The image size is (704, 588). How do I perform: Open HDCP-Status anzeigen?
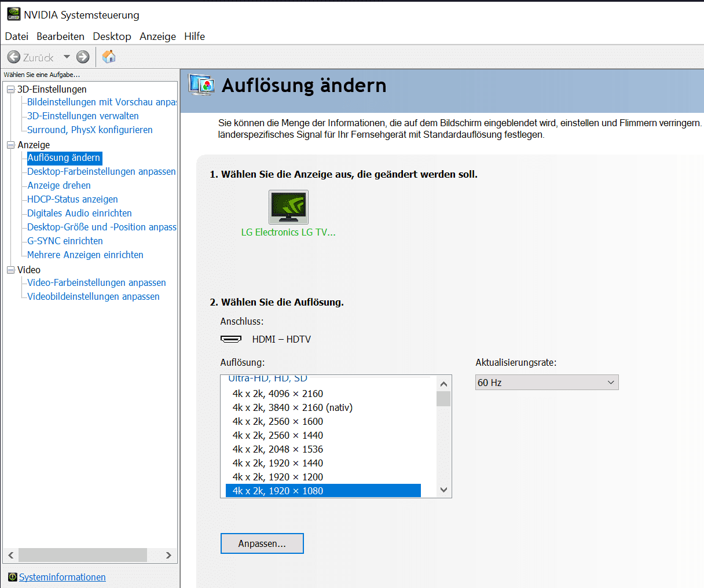[72, 199]
